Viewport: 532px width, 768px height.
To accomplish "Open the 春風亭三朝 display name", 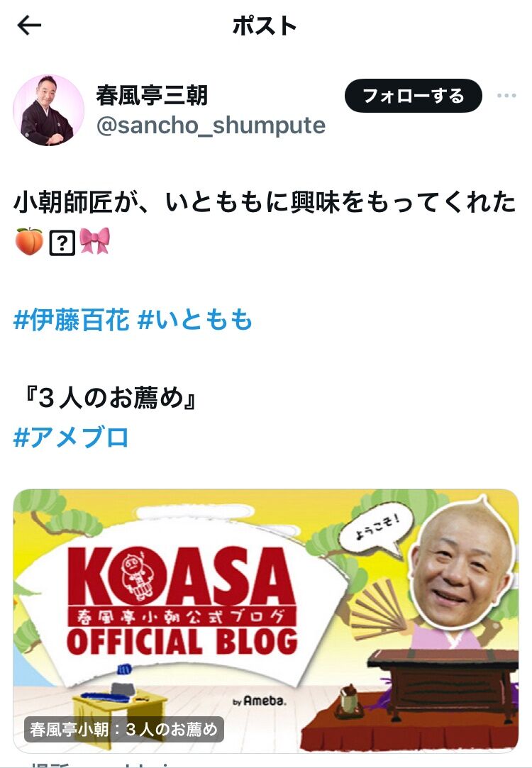I will 153,95.
